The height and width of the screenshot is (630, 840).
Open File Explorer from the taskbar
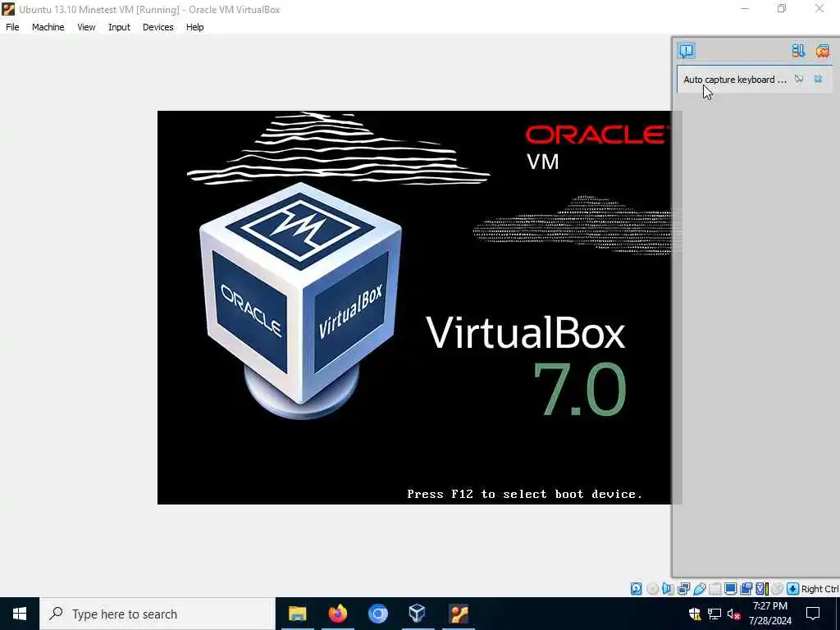[x=297, y=614]
